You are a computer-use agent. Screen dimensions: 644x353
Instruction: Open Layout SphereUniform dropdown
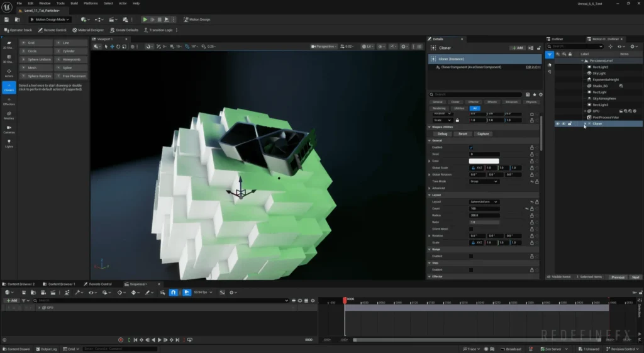(x=484, y=202)
